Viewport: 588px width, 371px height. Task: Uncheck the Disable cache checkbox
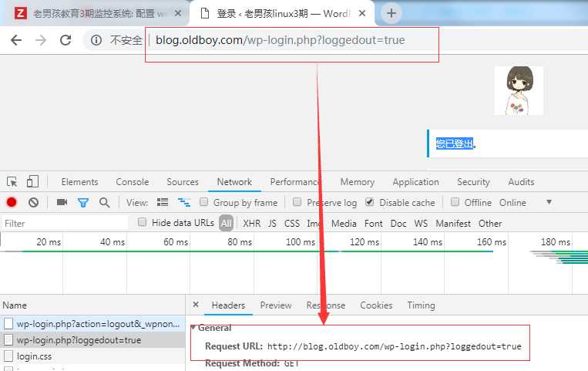tap(370, 203)
